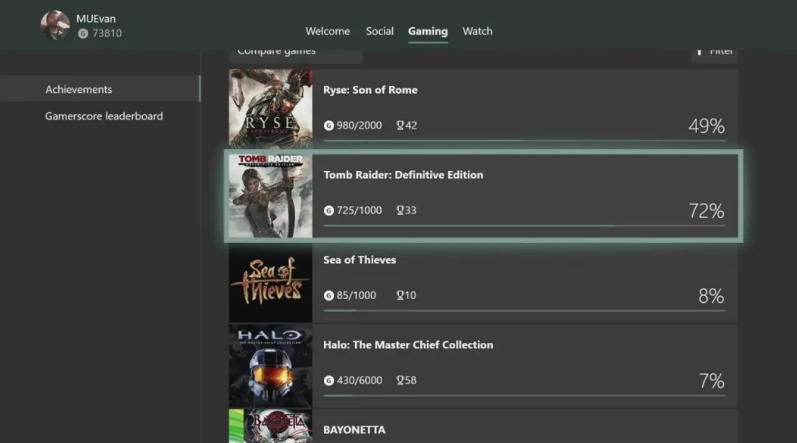Click the gamerscore icon next to 430/6000
Screen dimensions: 797x443
pyautogui.click(x=329, y=380)
